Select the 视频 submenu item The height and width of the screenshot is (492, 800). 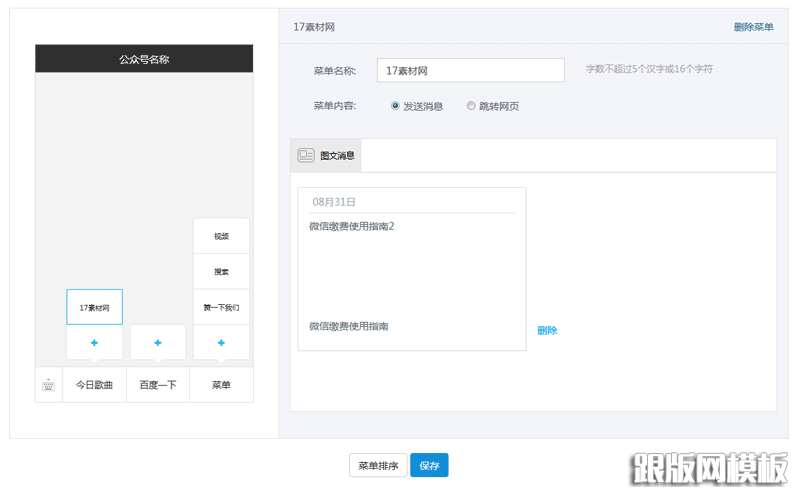221,236
